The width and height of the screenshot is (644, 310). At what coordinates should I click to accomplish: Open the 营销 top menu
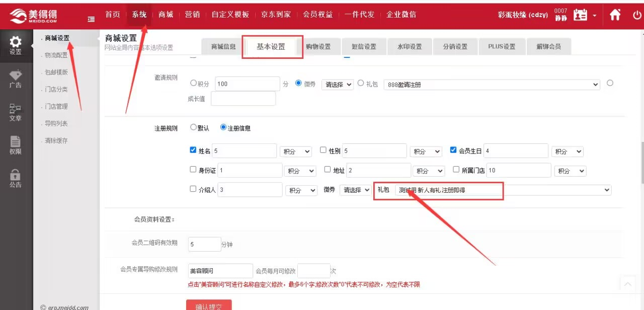(x=192, y=15)
